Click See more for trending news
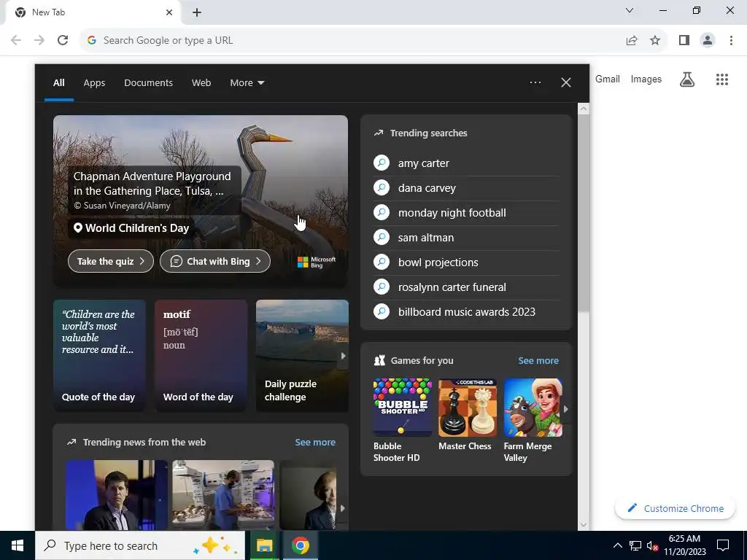This screenshot has width=747, height=560. (315, 442)
